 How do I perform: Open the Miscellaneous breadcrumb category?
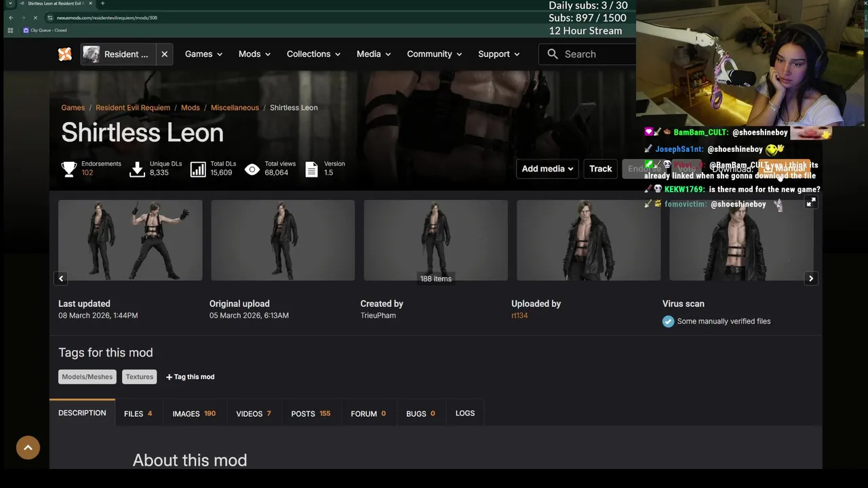pos(235,108)
